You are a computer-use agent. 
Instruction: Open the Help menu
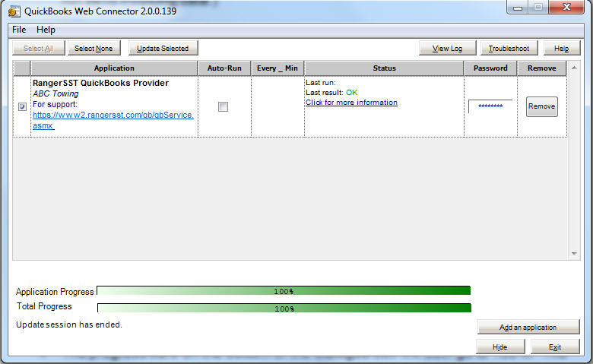[x=46, y=30]
